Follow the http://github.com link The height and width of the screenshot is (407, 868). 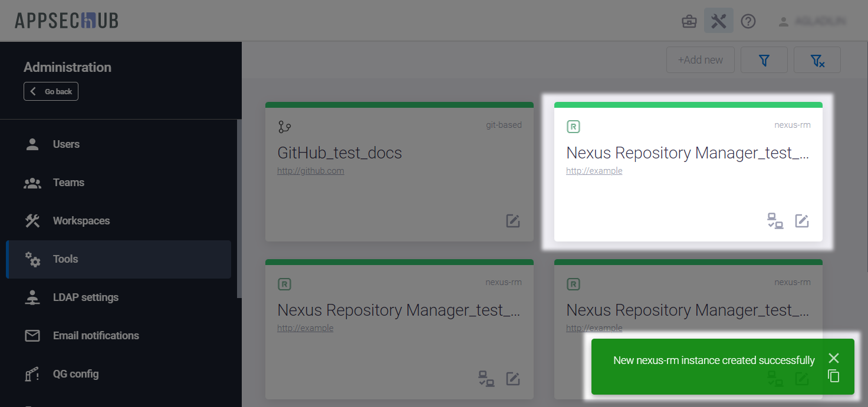[x=311, y=171]
